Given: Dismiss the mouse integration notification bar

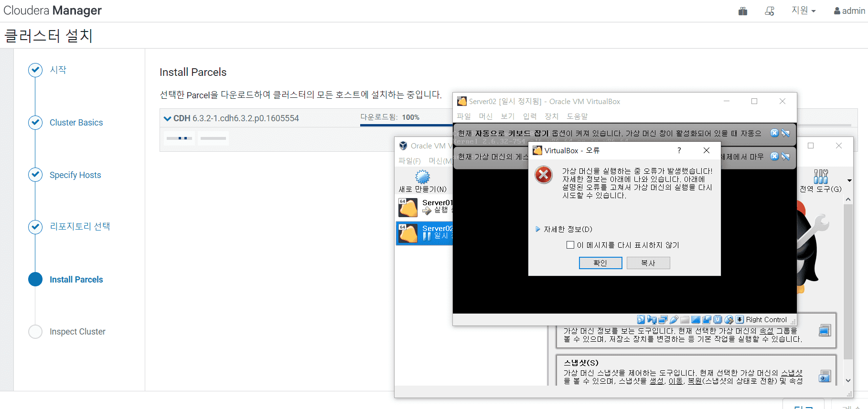Looking at the screenshot, I should click(x=774, y=157).
